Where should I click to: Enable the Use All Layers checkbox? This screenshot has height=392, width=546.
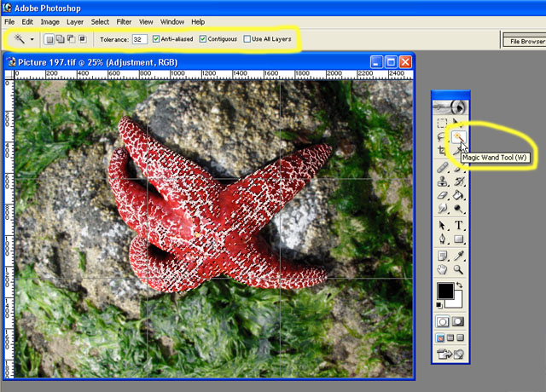(x=247, y=39)
